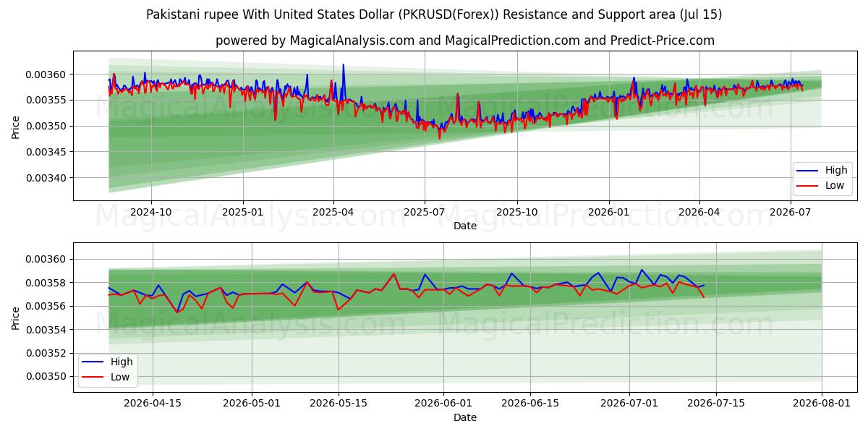This screenshot has width=868, height=434.
Task: Click the 2026-08-01 x-axis tick label
Action: tap(822, 404)
